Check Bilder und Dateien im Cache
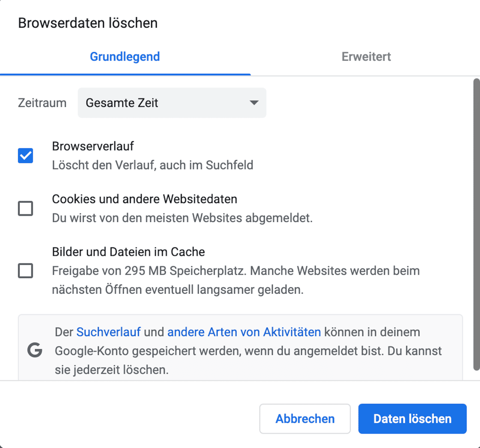 (x=25, y=271)
